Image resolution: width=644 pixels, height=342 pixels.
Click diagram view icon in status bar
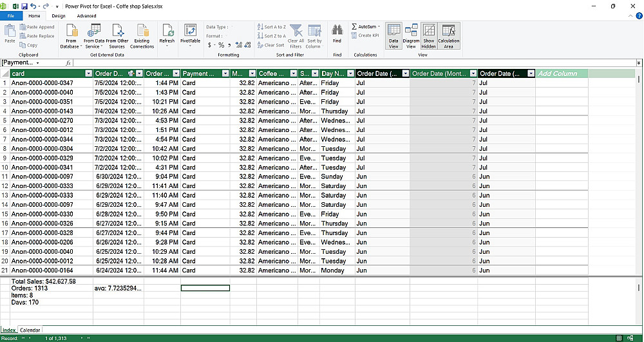click(x=630, y=338)
